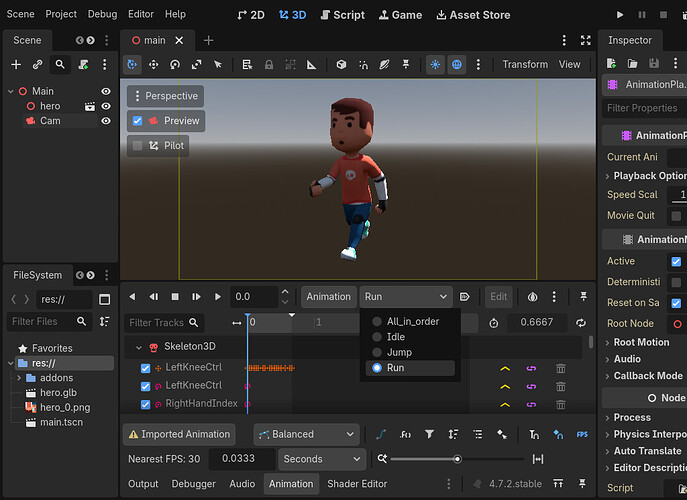Uncheck Active in Inspector
Image resolution: width=687 pixels, height=500 pixels.
click(676, 262)
